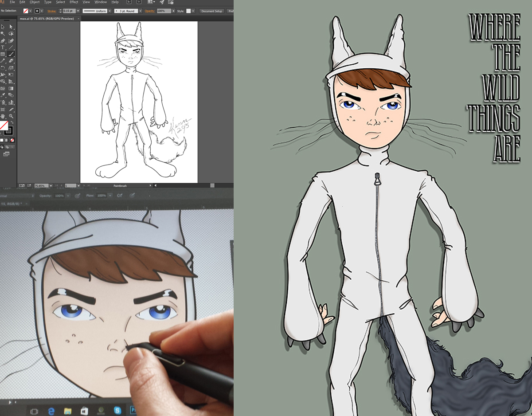Open the Opacity panel link
532x416 pixels.
(149, 11)
